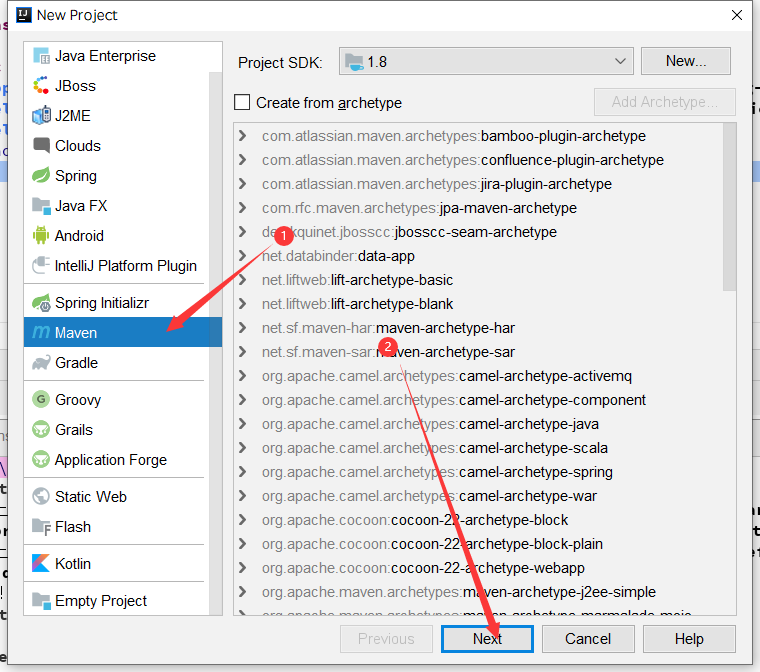Click the Kotlin logo icon
Viewport: 760px width, 672px height.
coord(41,563)
